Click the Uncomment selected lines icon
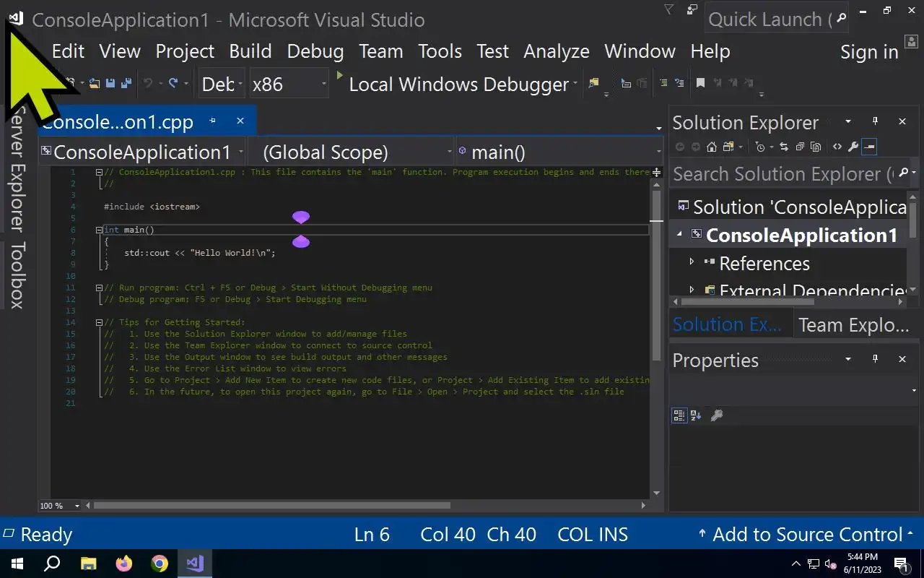 (x=679, y=83)
